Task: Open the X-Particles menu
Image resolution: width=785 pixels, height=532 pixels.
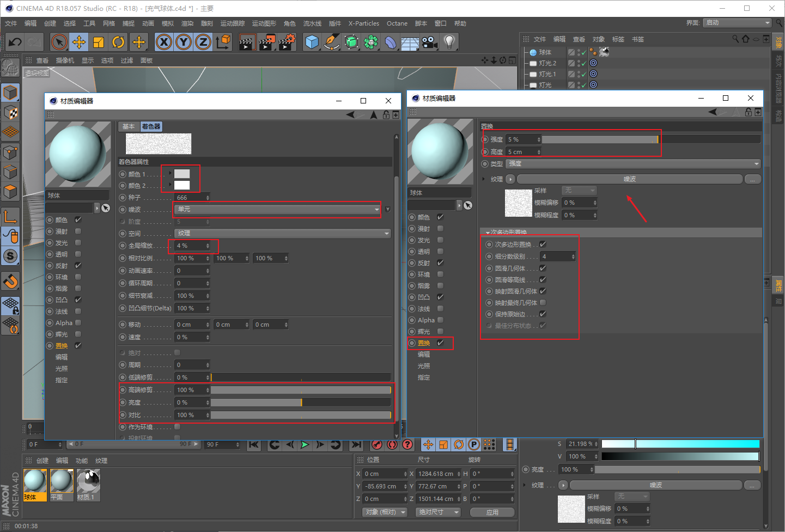Action: pyautogui.click(x=363, y=23)
